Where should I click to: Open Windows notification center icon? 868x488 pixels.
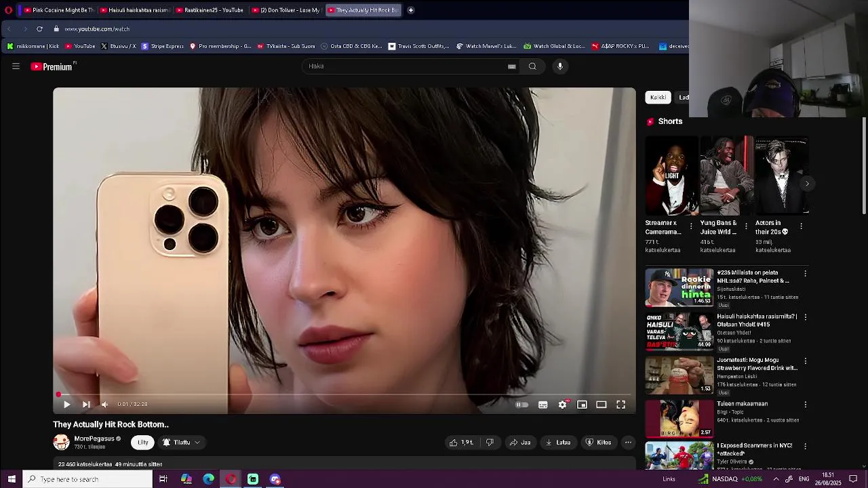click(853, 479)
